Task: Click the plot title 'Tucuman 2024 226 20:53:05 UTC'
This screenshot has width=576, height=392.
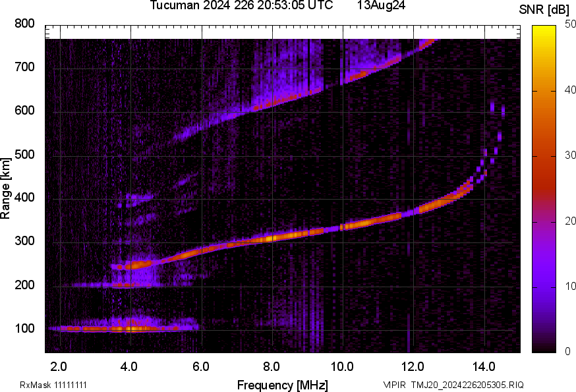Action: point(237,6)
